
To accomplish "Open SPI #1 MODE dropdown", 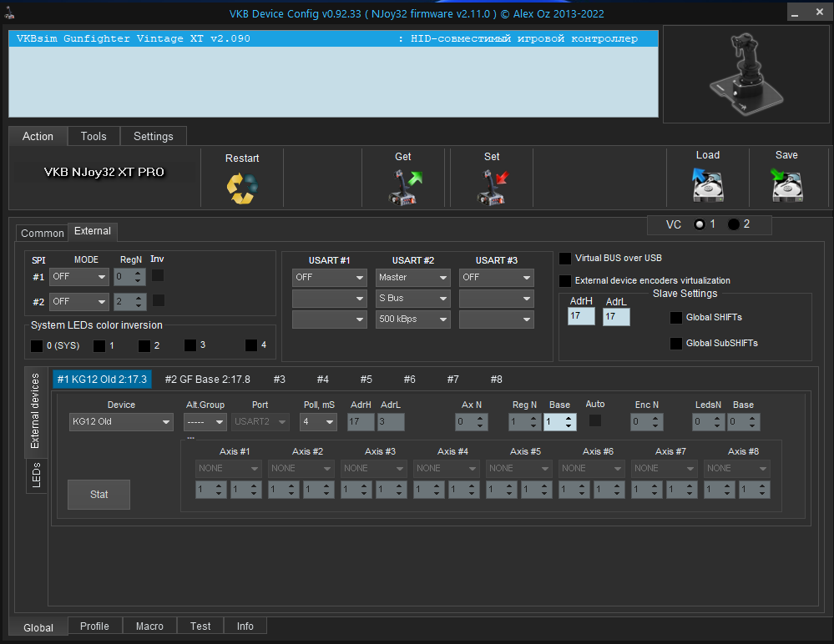I will click(x=78, y=277).
